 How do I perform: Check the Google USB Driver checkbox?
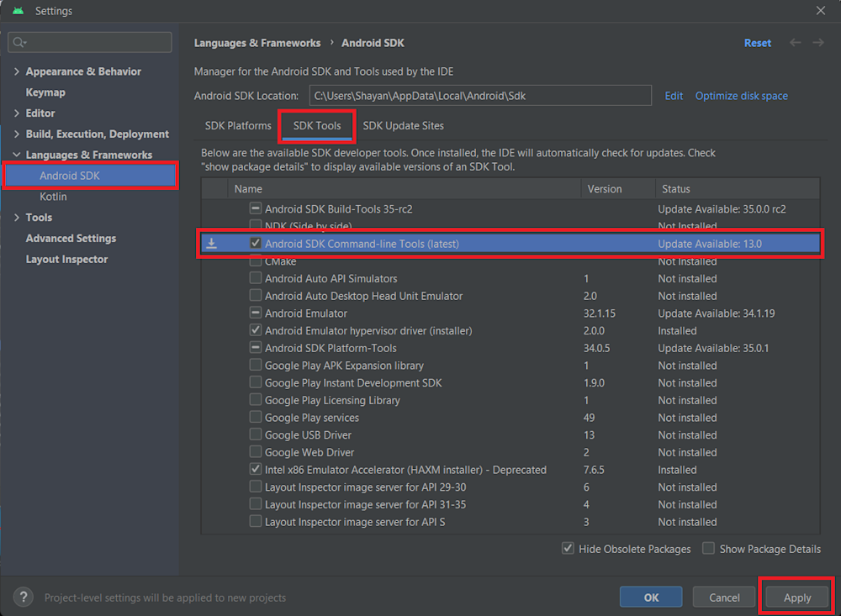point(256,435)
